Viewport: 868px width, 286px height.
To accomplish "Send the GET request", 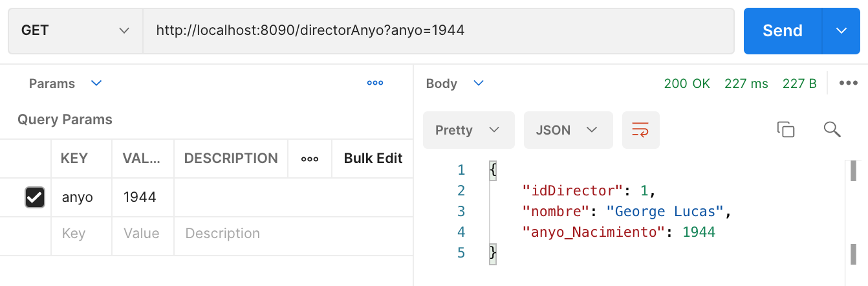I will point(783,30).
